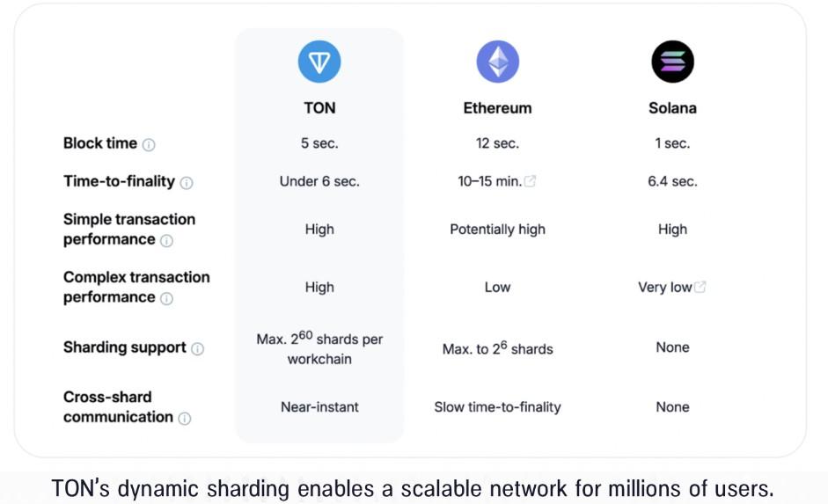Click the info icon beside Time-to-finality
This screenshot has width=828, height=504.
point(187,183)
